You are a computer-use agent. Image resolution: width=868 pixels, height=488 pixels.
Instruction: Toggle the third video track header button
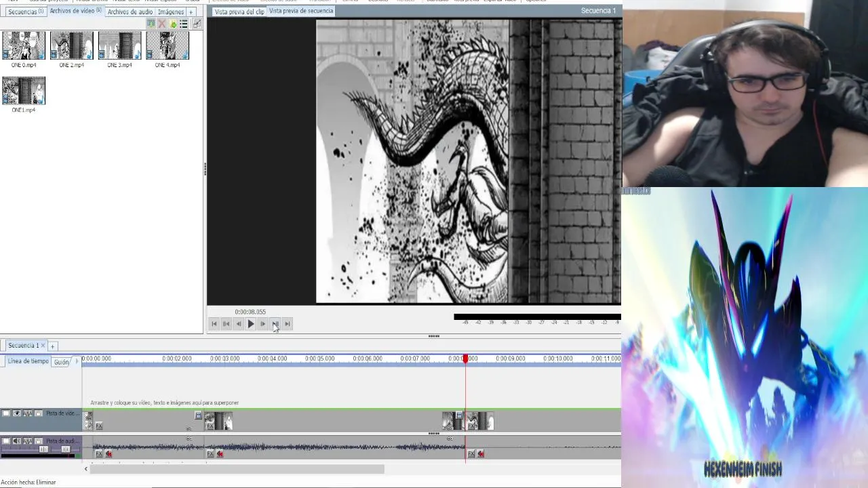click(28, 413)
